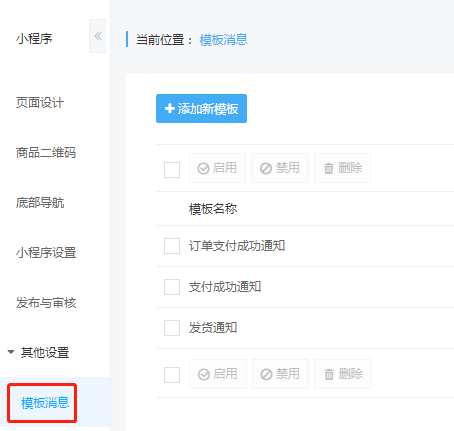Go to 底部导航 sidebar item

tap(40, 203)
